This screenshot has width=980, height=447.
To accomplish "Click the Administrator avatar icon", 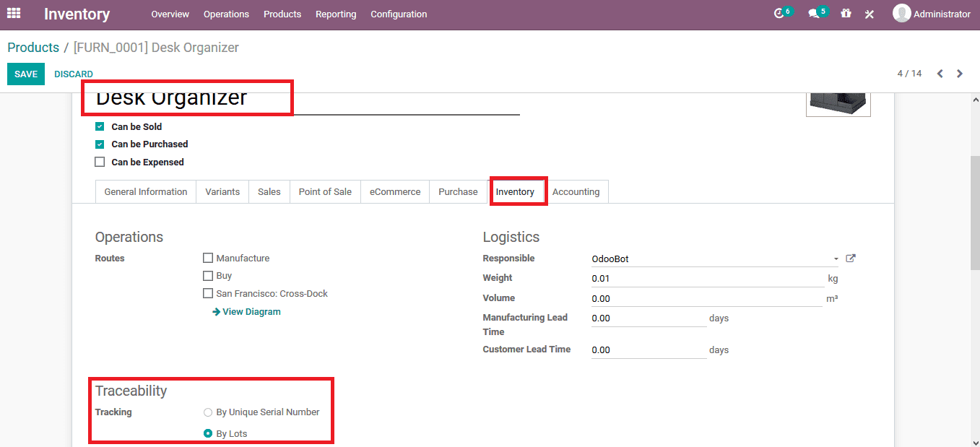I will [901, 14].
